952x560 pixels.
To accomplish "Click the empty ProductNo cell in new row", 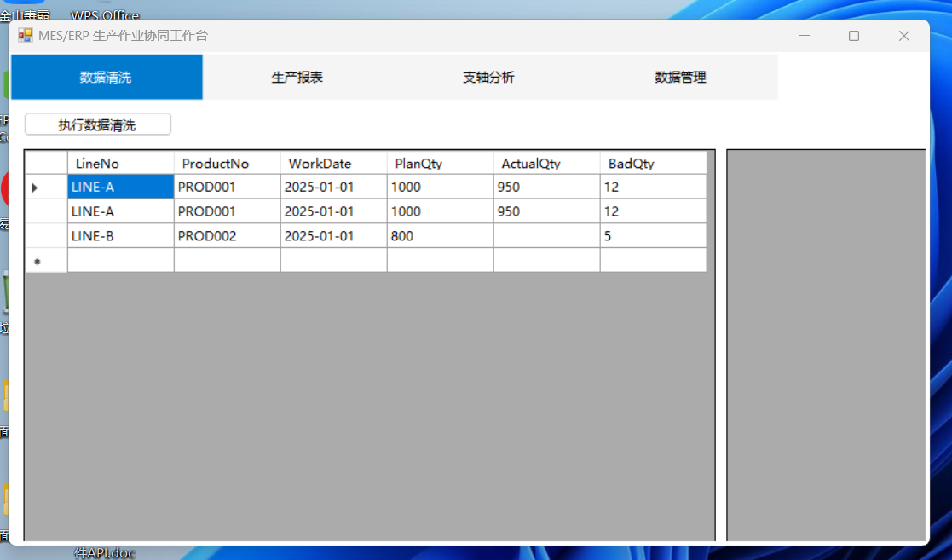I will (x=227, y=260).
